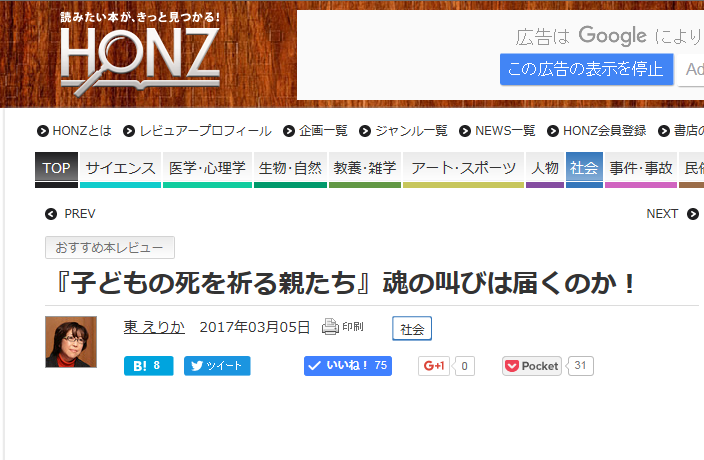This screenshot has width=704, height=460.
Task: Select the 事件・事故 category tab
Action: (641, 170)
